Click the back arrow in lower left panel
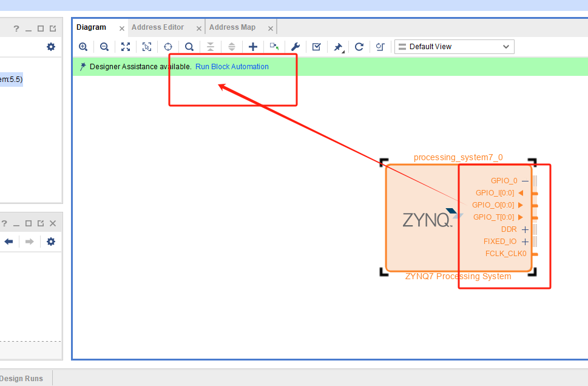588x386 pixels. pos(9,242)
